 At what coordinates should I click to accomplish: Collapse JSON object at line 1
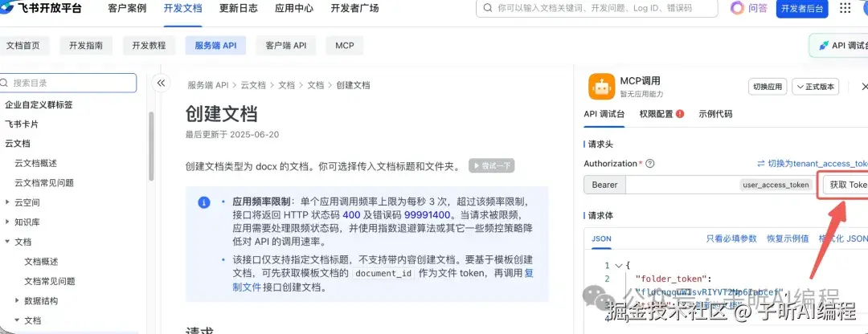pyautogui.click(x=618, y=266)
